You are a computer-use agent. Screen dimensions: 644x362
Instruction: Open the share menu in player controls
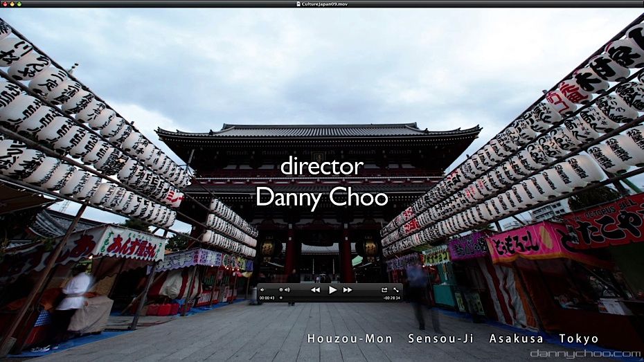click(384, 290)
